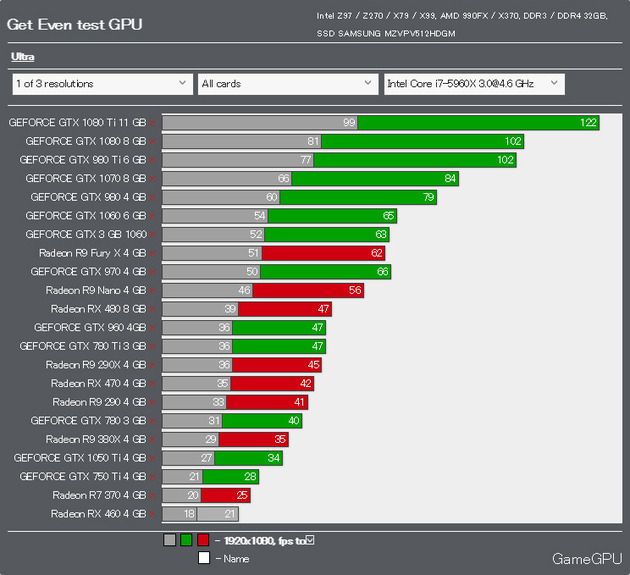Image resolution: width=630 pixels, height=575 pixels.
Task: Click the GTX 1070 minimum fps value 66
Action: [284, 178]
